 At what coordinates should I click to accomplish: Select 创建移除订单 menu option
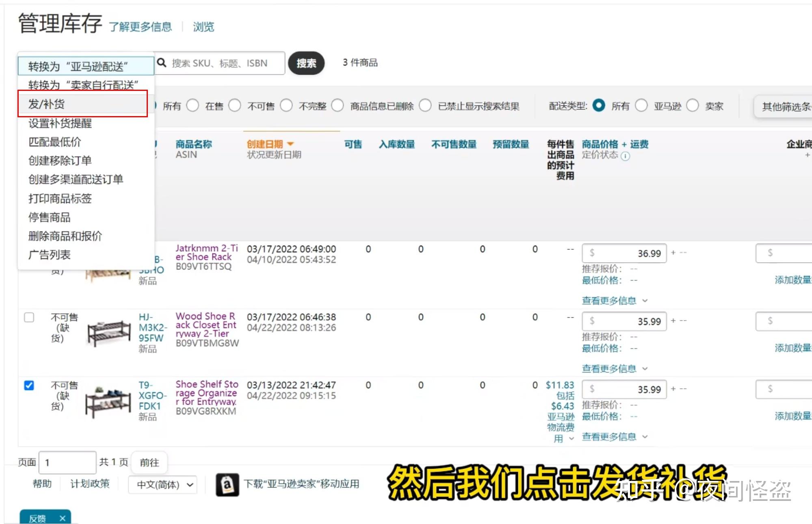(86, 160)
